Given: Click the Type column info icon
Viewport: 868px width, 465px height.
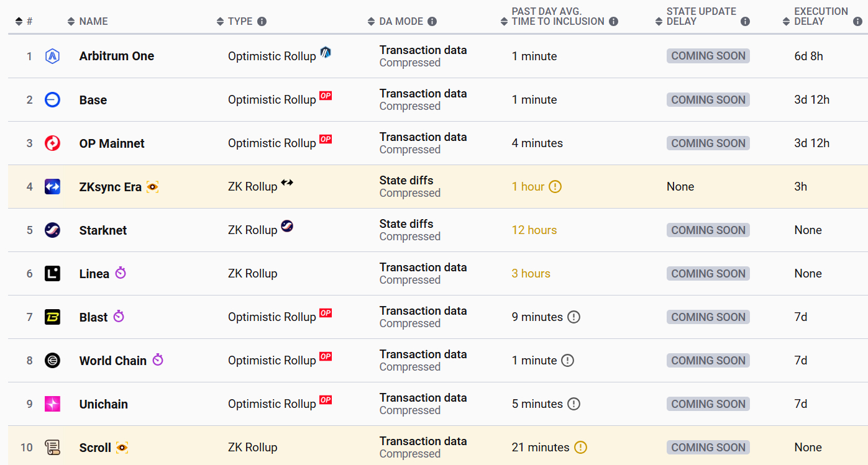Looking at the screenshot, I should (262, 22).
